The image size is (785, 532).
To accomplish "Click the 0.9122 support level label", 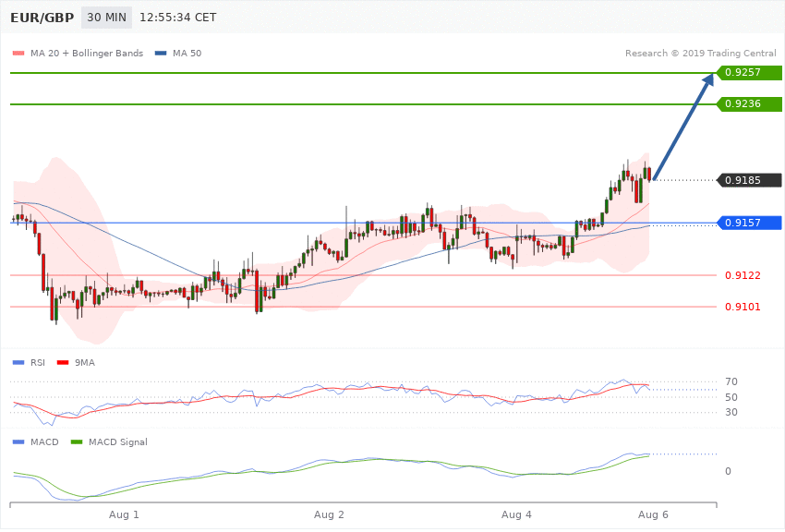I will coord(743,275).
